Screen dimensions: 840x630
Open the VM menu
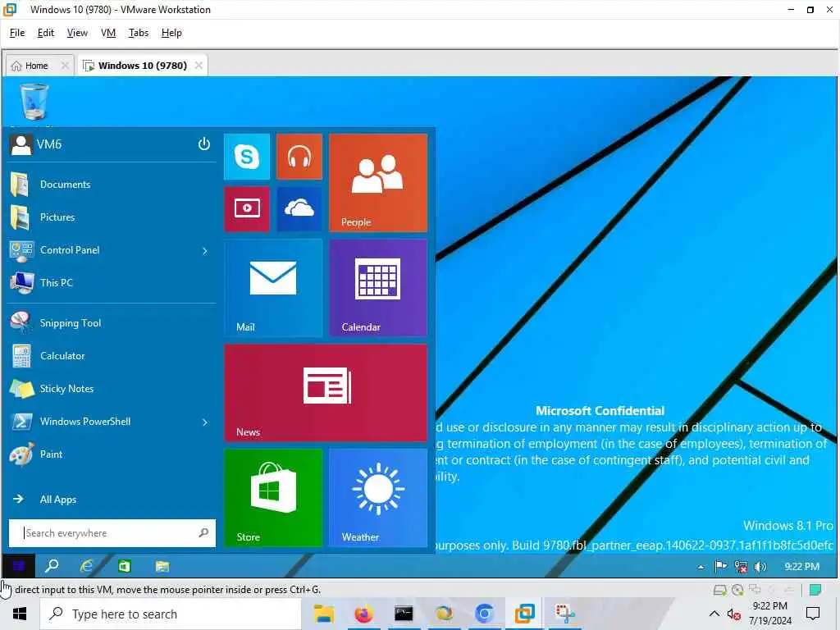108,33
